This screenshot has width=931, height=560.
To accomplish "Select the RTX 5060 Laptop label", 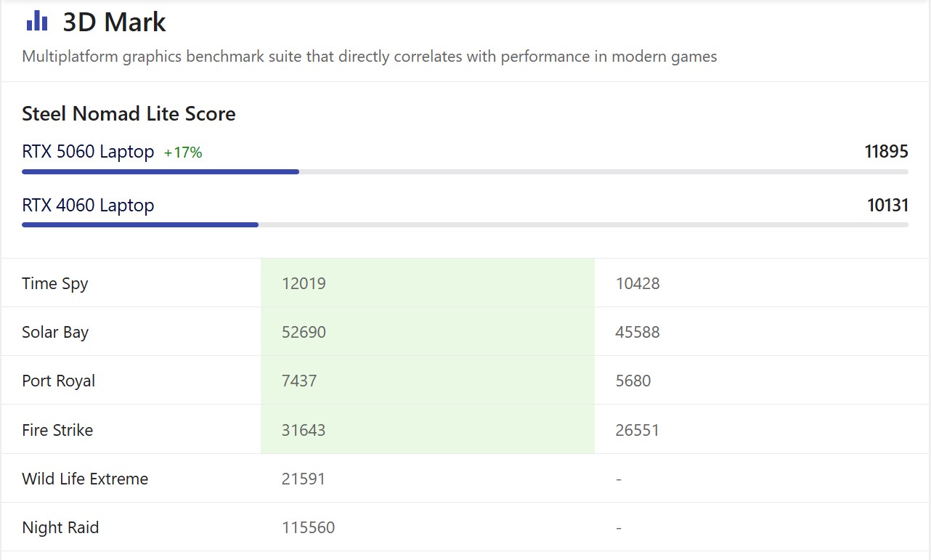I will click(x=88, y=152).
